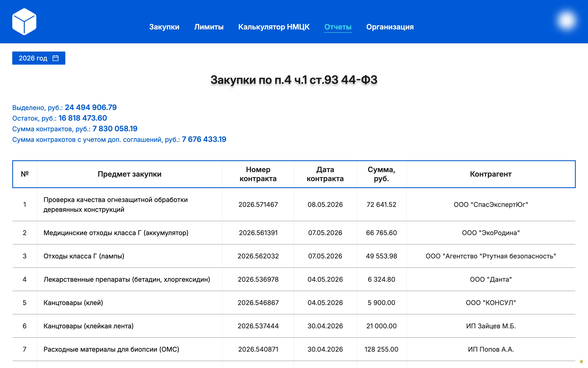588x368 pixels.
Task: Open the 2026 год year picker
Action: [x=39, y=58]
